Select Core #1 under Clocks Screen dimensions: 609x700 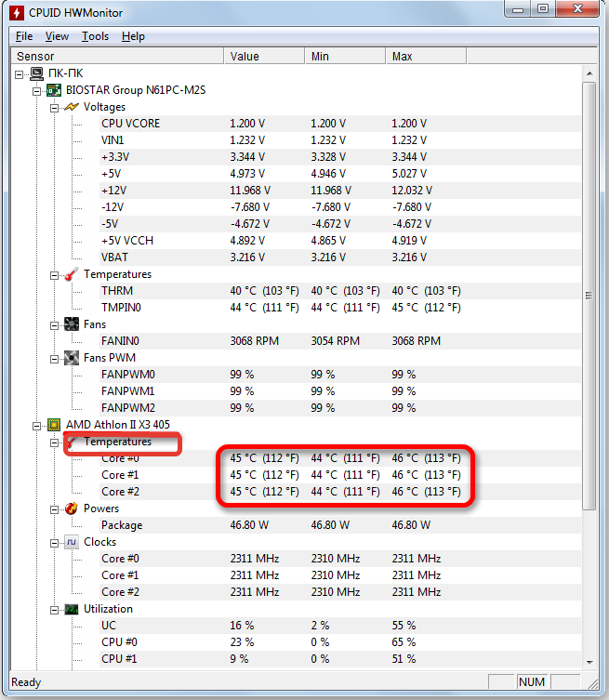[340, 575]
